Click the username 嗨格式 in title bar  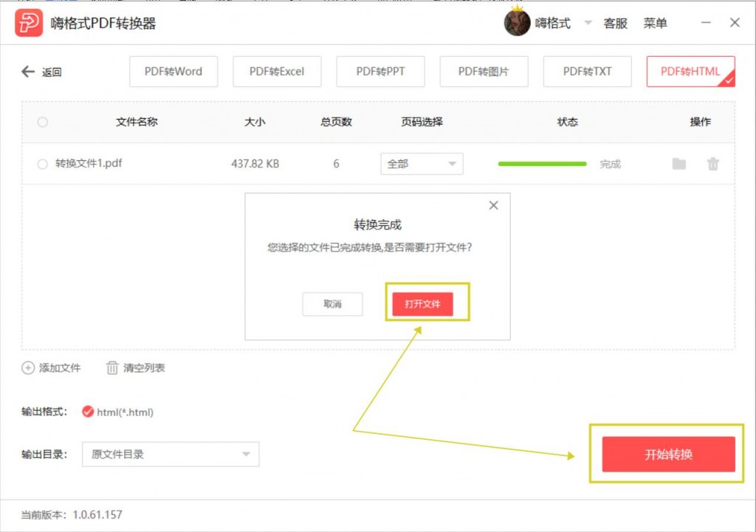coord(552,23)
